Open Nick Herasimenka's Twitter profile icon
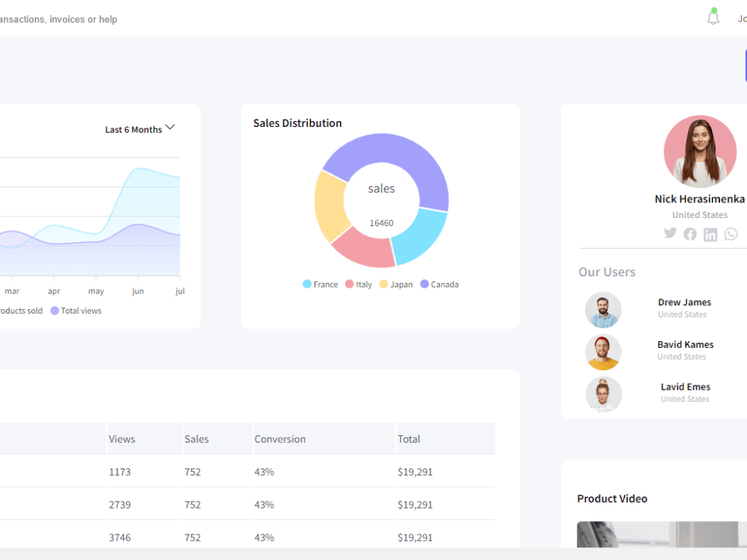Viewport: 747px width, 560px height. [x=670, y=233]
